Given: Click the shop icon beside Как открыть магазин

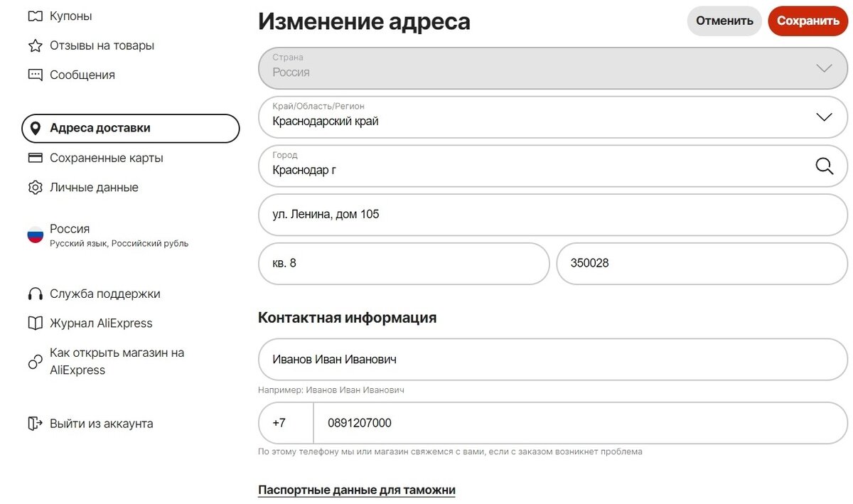Looking at the screenshot, I should tap(36, 361).
